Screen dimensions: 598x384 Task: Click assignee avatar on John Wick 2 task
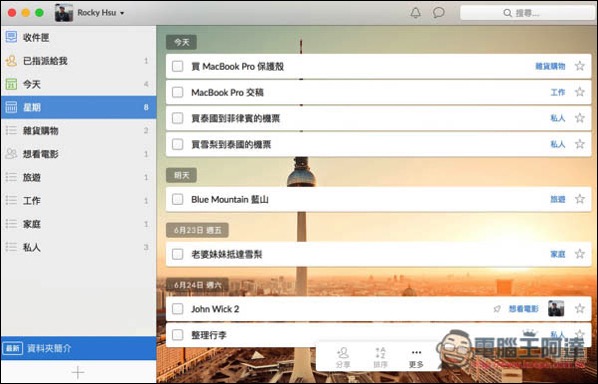pyautogui.click(x=556, y=308)
